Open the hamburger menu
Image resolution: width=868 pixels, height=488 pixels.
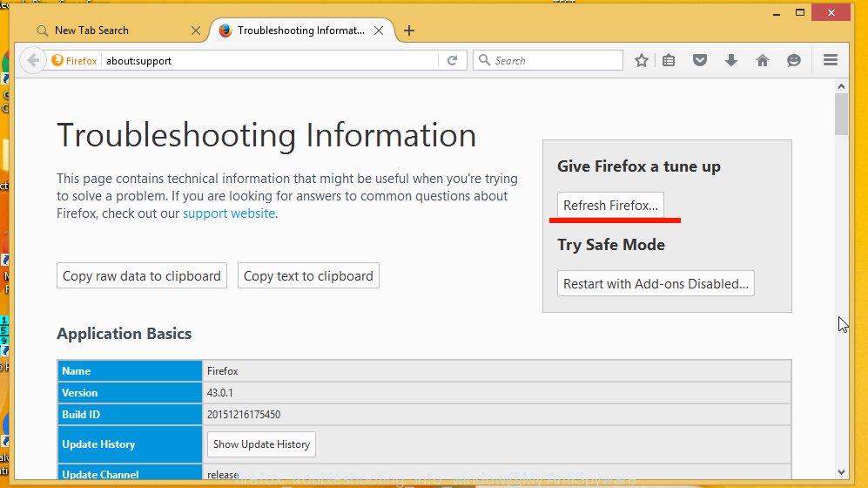[x=830, y=60]
